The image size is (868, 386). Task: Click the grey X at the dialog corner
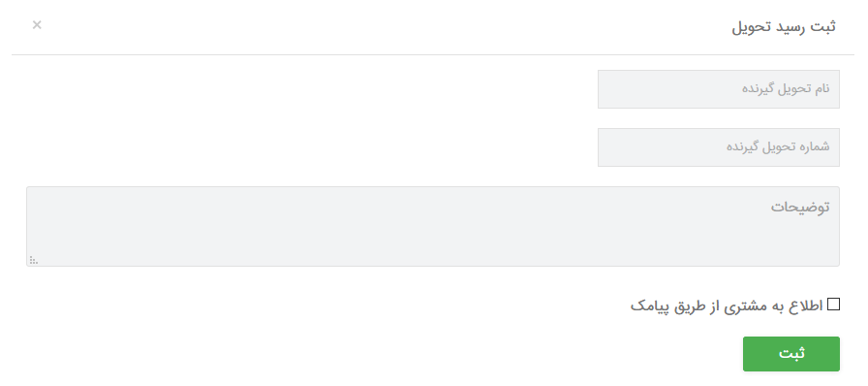point(37,25)
